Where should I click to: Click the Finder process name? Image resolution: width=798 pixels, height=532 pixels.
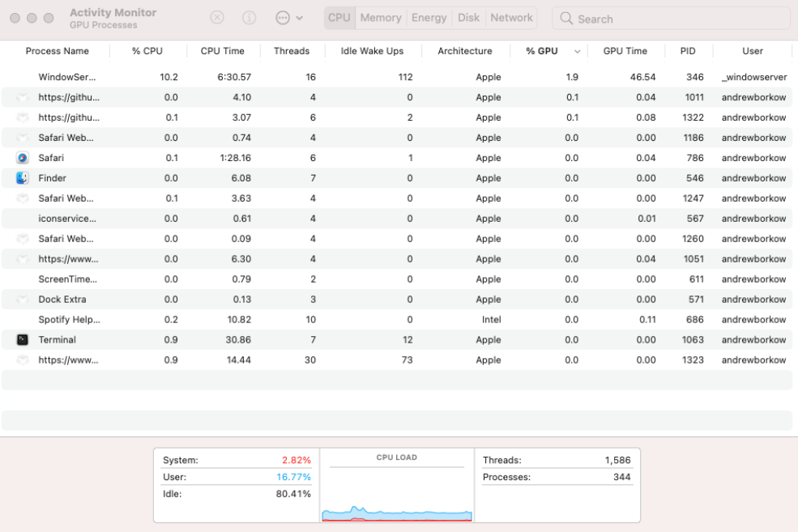(x=53, y=178)
